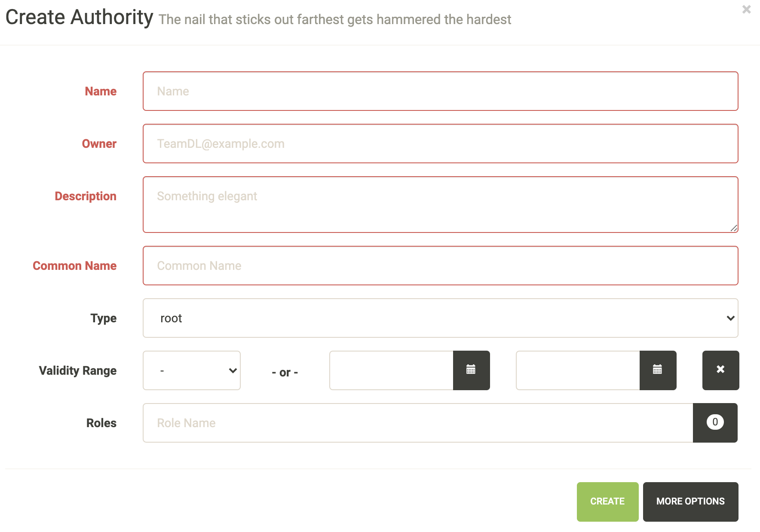
Task: Click the Role Name input
Action: 417,422
